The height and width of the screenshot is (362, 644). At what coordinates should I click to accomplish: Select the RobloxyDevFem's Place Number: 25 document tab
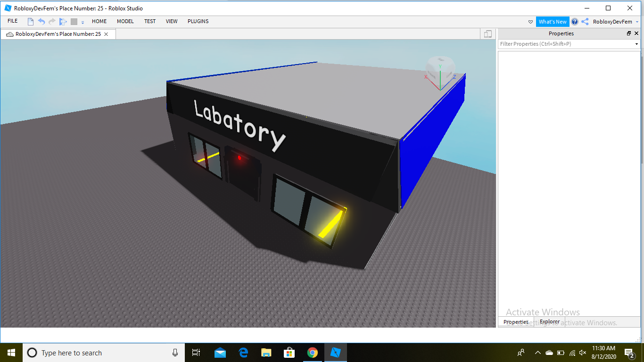click(x=58, y=34)
